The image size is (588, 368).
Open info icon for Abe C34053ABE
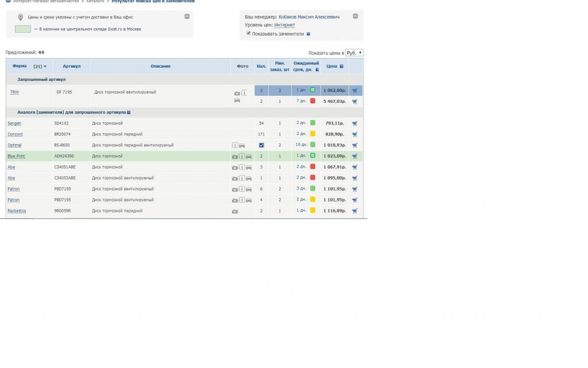242,178
